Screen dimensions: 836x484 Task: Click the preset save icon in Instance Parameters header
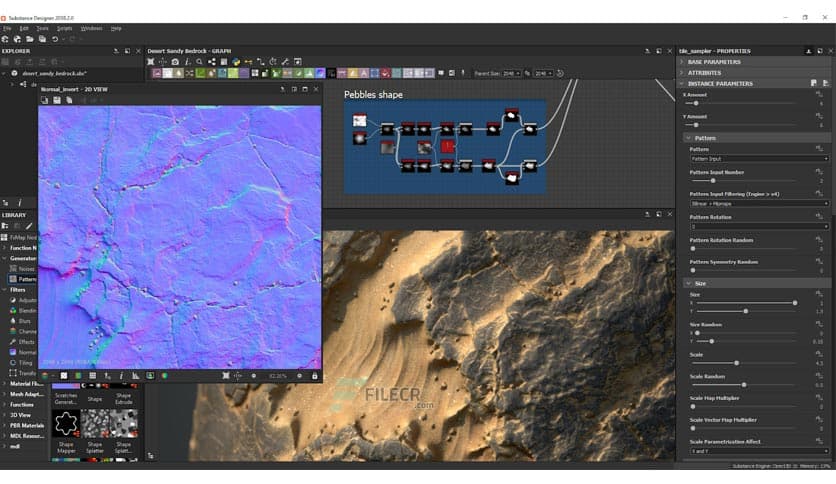[814, 83]
